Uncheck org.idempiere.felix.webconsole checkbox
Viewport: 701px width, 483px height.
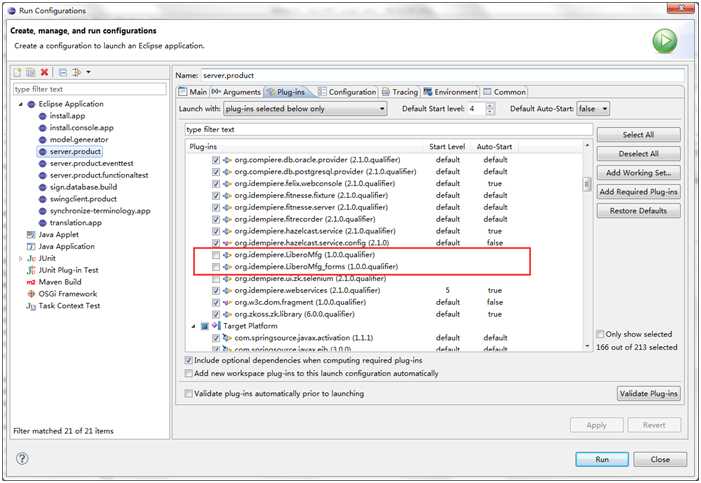coord(216,183)
